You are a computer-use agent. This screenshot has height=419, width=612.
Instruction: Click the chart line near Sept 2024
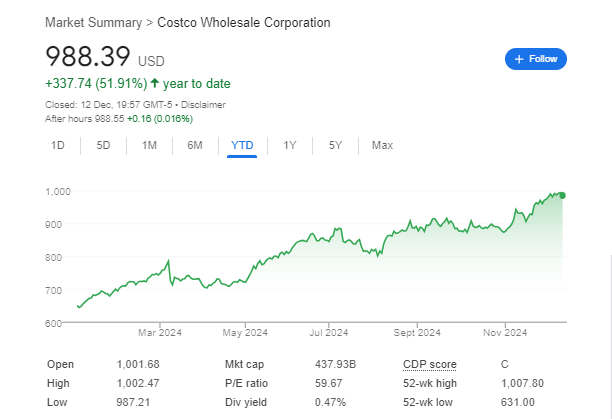(x=417, y=227)
